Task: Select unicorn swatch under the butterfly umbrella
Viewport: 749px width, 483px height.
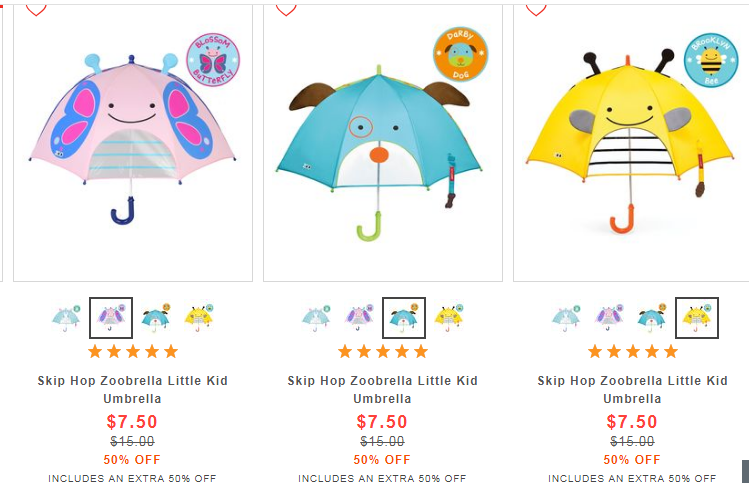Action: 67,318
